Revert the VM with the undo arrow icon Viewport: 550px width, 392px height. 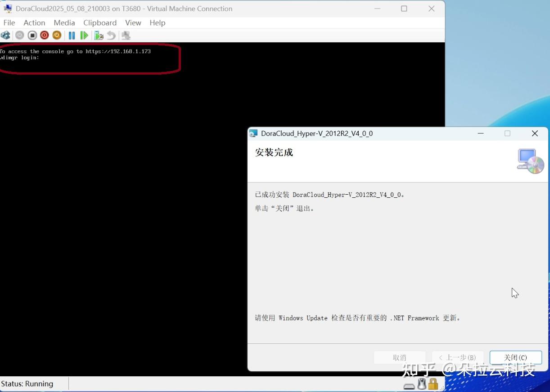click(x=111, y=35)
